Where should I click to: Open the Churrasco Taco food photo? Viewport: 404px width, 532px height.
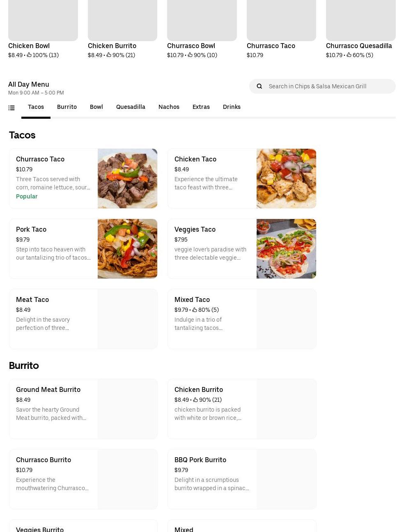point(127,178)
